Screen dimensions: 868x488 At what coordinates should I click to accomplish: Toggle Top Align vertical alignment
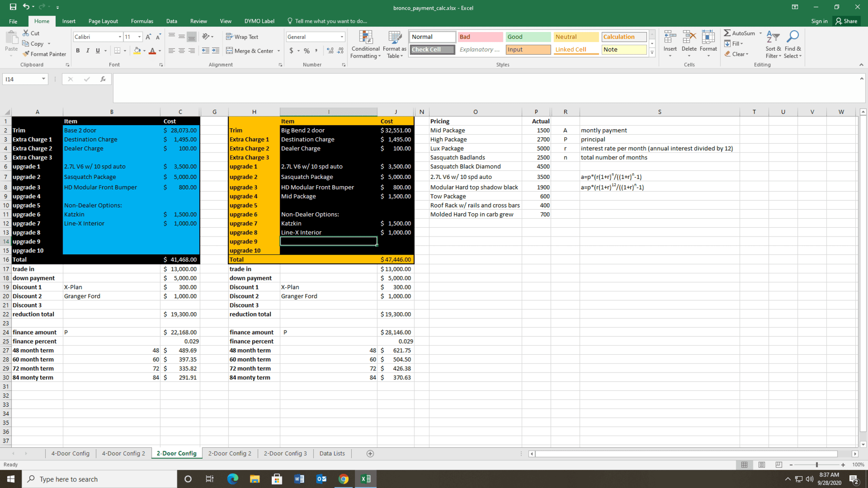171,37
